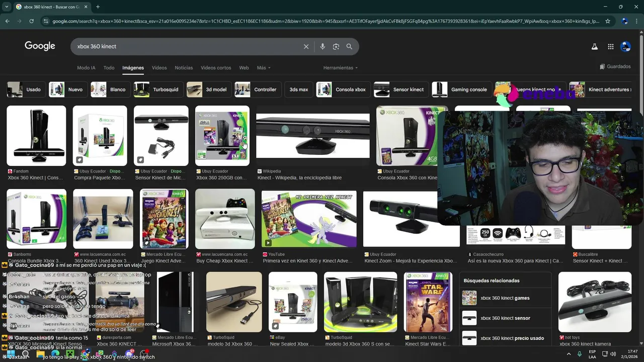Switch to the Vídeos tab

tap(159, 68)
